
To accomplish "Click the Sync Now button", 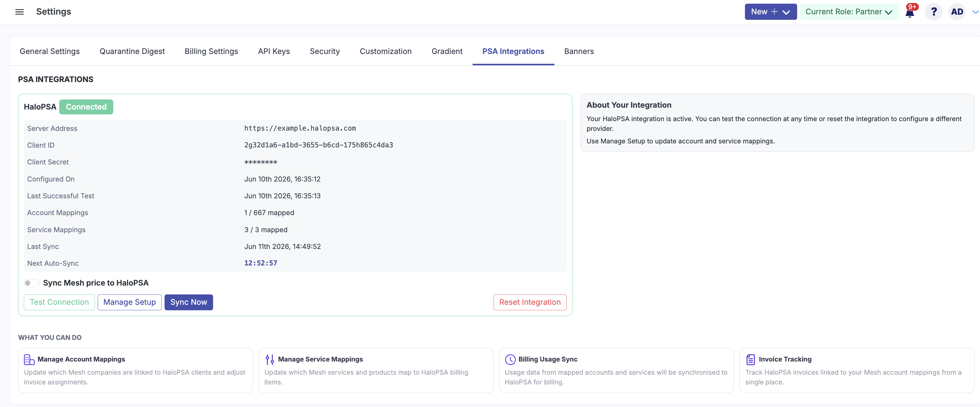I will [x=189, y=302].
